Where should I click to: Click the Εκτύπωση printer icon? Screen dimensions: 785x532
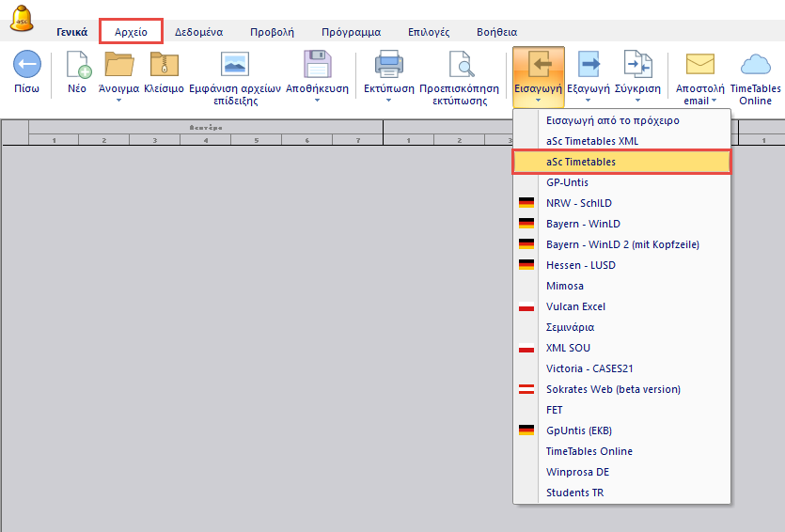coord(388,65)
